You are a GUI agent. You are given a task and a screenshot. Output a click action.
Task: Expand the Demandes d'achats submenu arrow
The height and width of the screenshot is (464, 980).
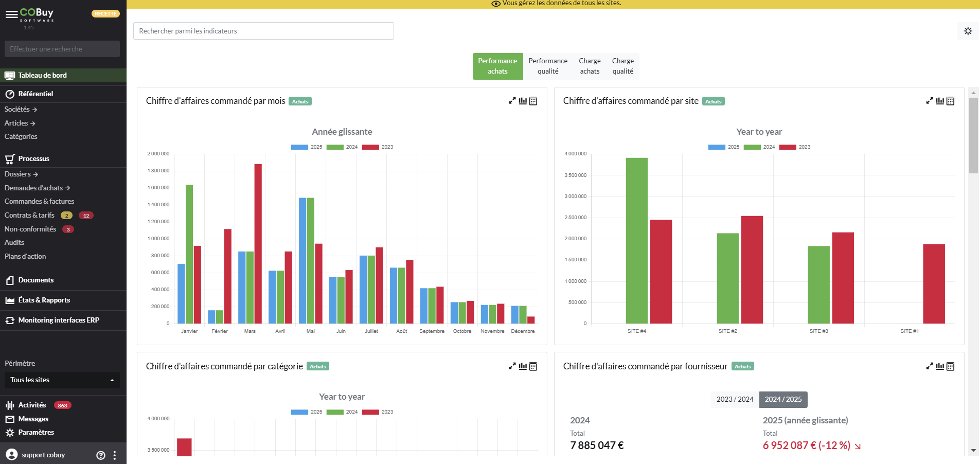point(67,188)
